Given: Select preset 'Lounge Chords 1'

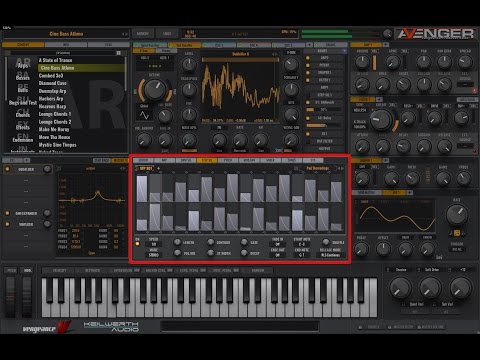Looking at the screenshot, I should [55, 114].
